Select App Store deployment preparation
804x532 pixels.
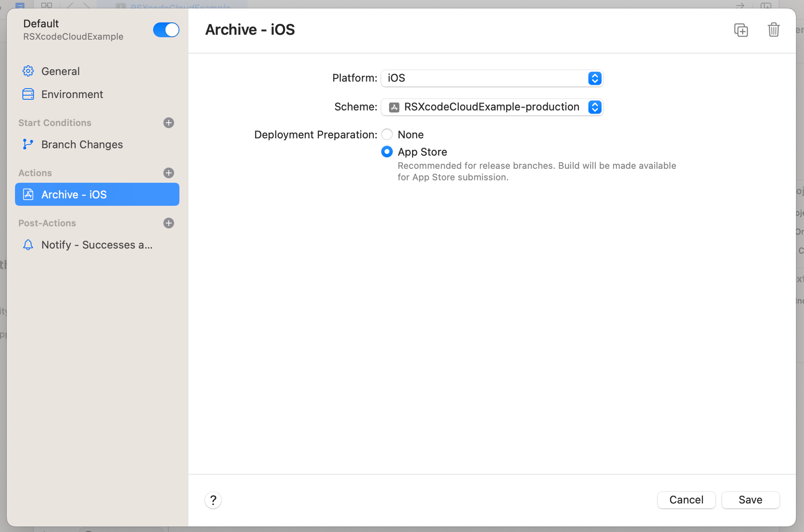386,152
